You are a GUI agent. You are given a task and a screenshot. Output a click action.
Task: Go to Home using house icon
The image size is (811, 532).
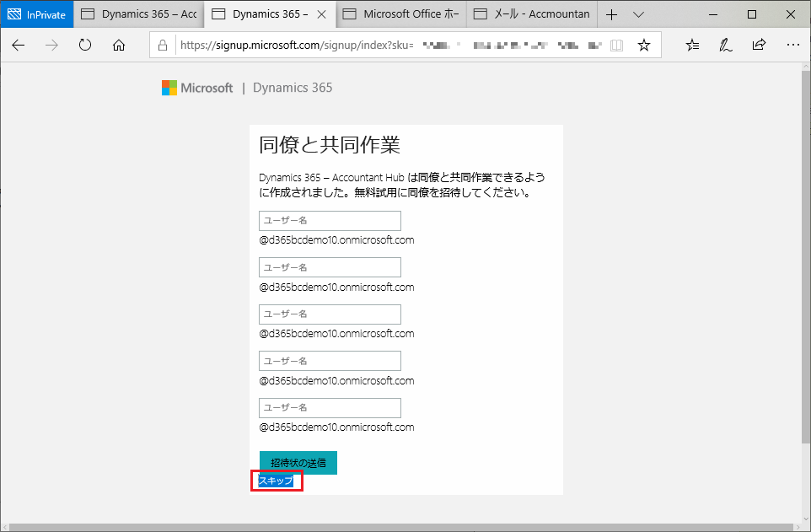[119, 46]
